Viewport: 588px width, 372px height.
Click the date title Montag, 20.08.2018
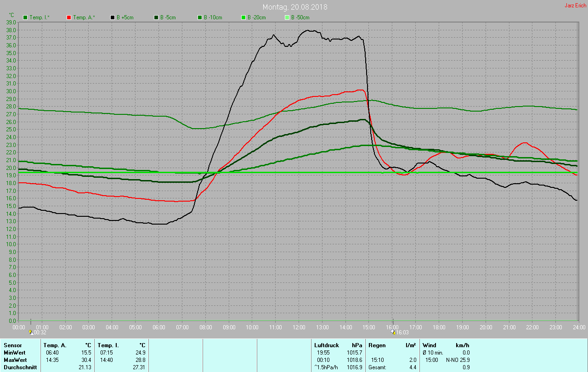tap(295, 7)
